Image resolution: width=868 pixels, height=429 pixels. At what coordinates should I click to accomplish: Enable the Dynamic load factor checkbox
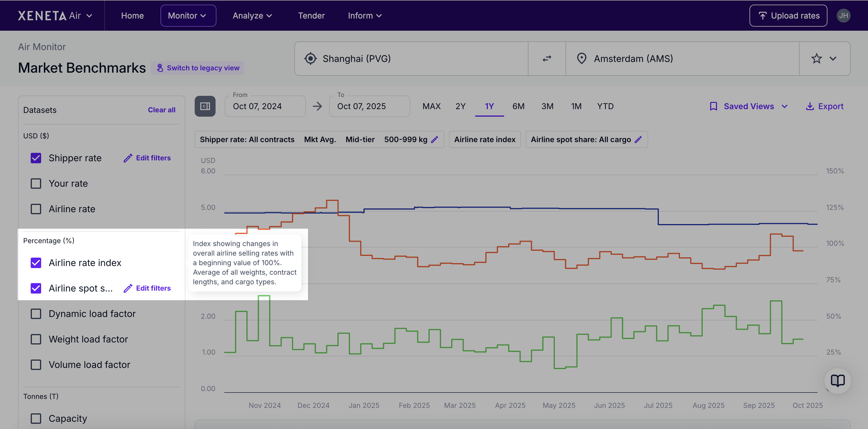point(36,313)
